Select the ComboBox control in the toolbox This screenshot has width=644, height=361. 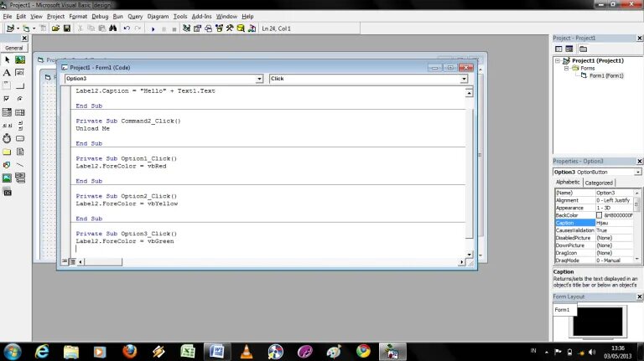[7, 112]
